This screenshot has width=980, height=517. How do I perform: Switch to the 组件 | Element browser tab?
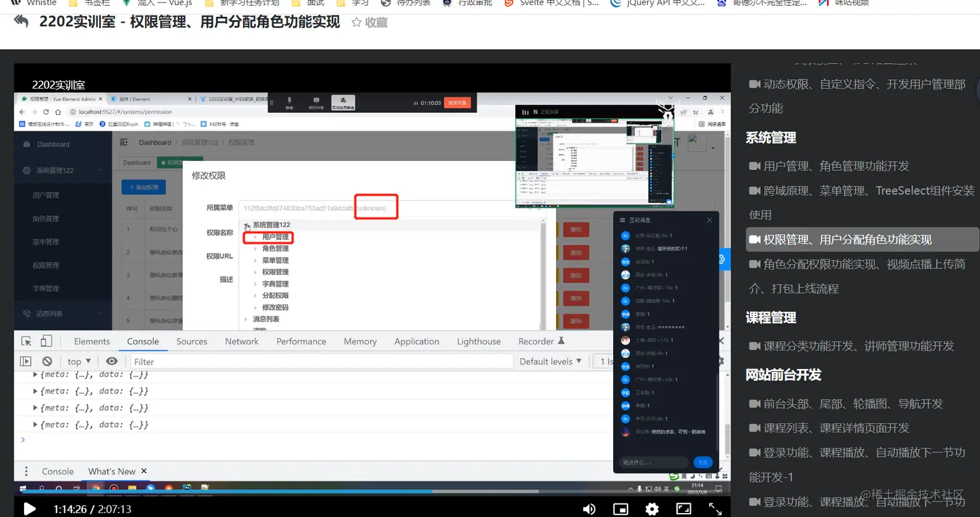click(150, 99)
